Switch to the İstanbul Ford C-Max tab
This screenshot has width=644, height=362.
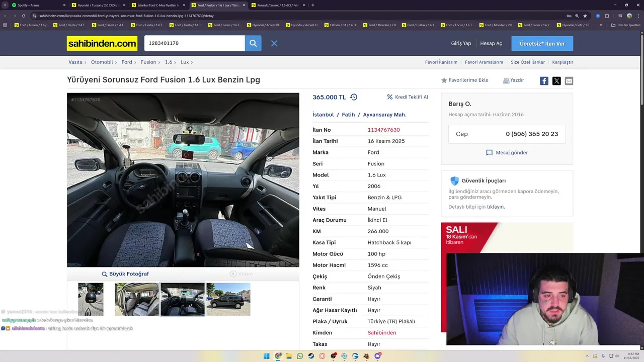[158, 5]
